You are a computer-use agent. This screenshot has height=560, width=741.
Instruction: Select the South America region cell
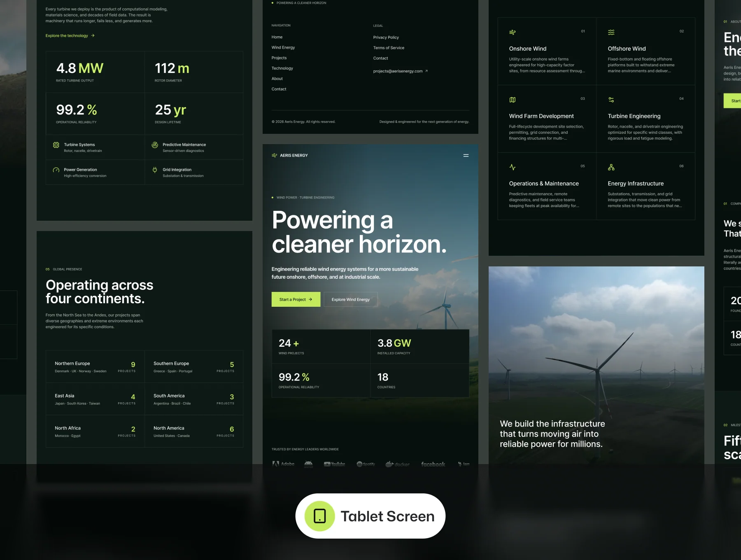pyautogui.click(x=194, y=399)
